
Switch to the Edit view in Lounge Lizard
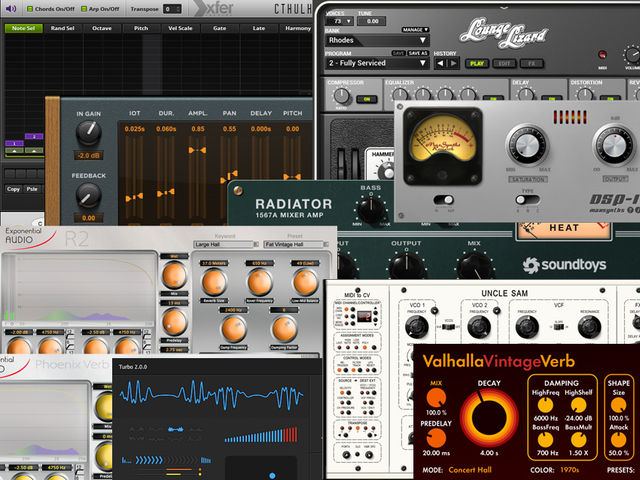click(x=504, y=64)
